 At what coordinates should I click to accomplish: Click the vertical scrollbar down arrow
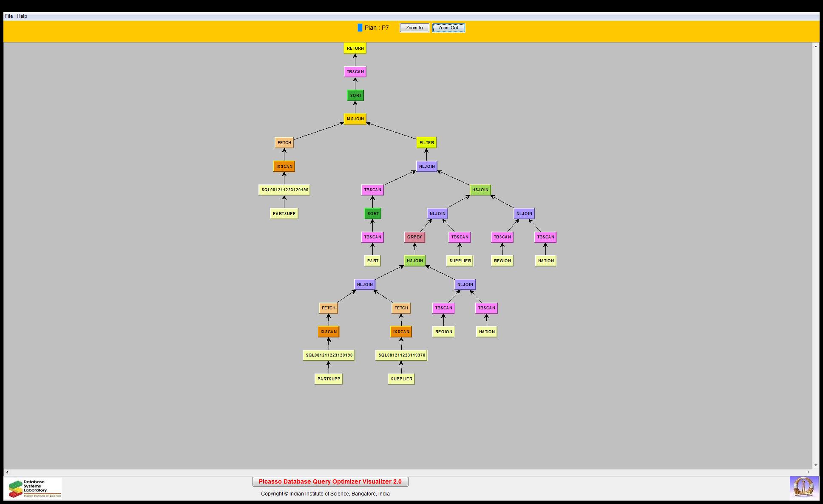pos(816,465)
